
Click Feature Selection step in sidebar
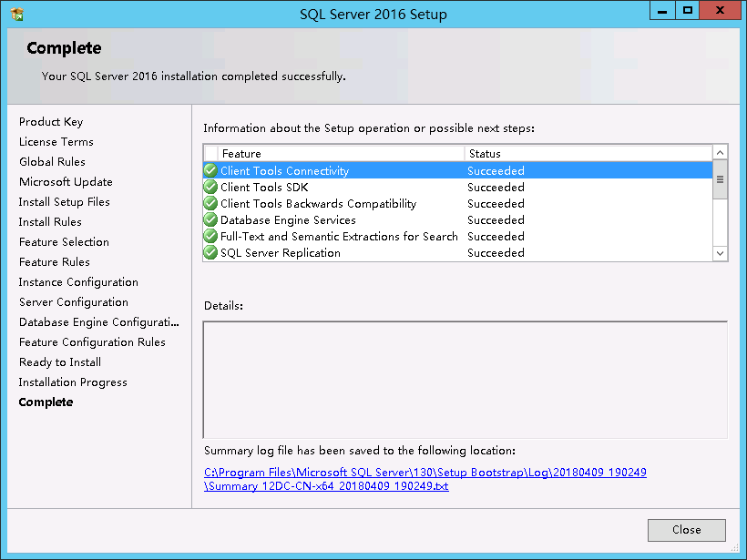64,242
